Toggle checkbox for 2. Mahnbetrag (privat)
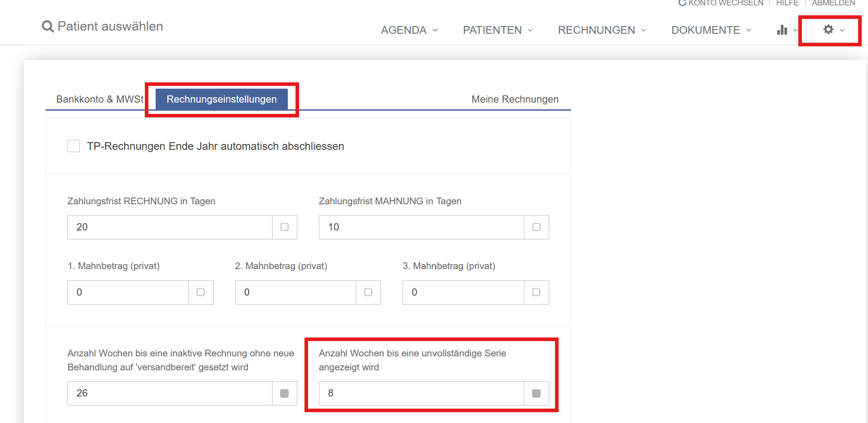The width and height of the screenshot is (868, 423). (x=368, y=292)
